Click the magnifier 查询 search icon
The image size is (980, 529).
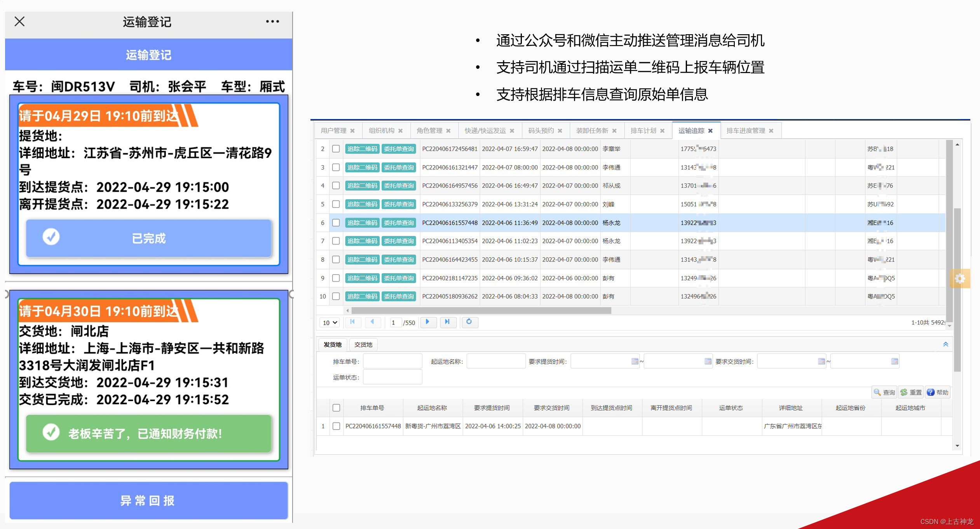(x=877, y=392)
